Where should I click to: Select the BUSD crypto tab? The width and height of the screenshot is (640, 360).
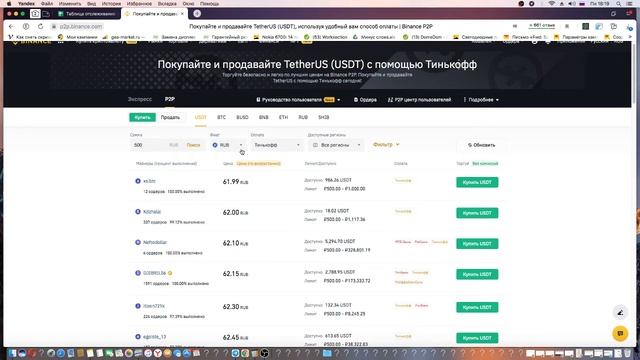(x=242, y=117)
